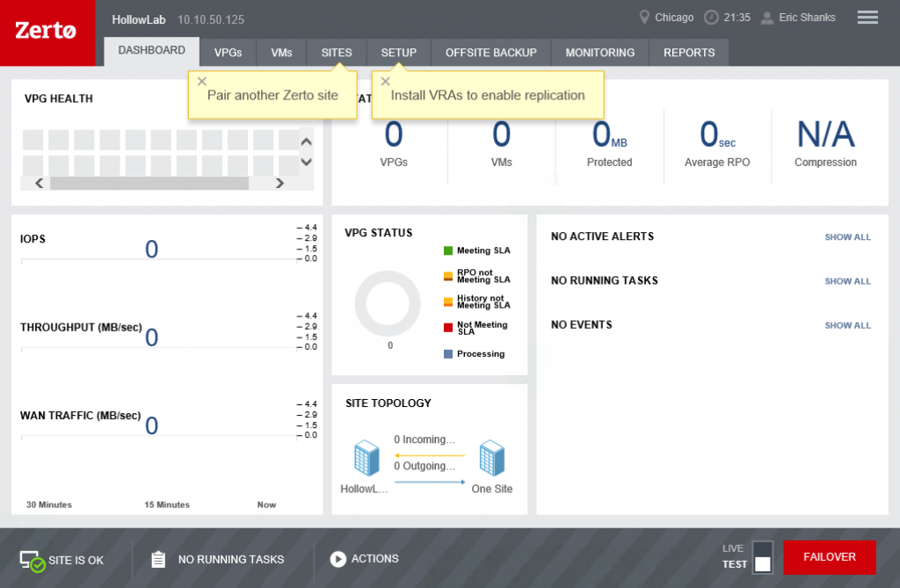Close the Install VRAs tooltip

tap(385, 82)
